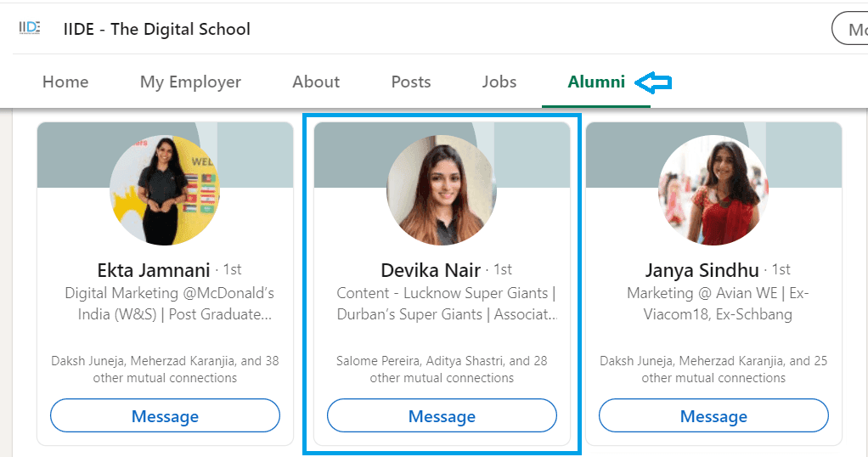Screen dimensions: 868x457
Task: Open Devika Nair's profile photo
Action: pos(442,190)
